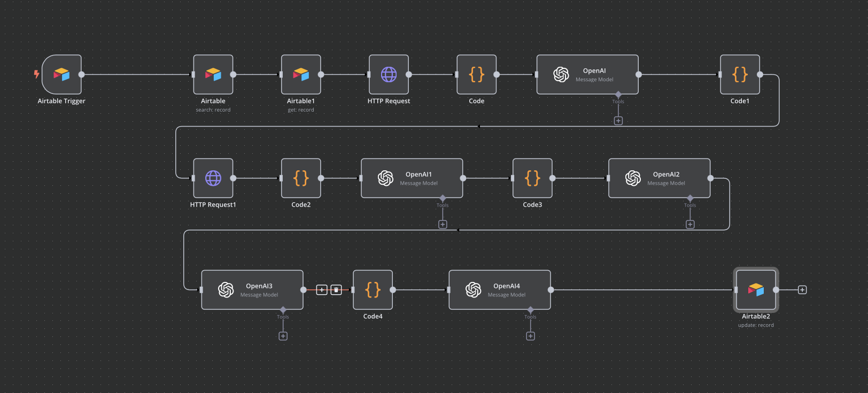Add a tool under the OpenAI node
The width and height of the screenshot is (868, 393).
coord(618,121)
